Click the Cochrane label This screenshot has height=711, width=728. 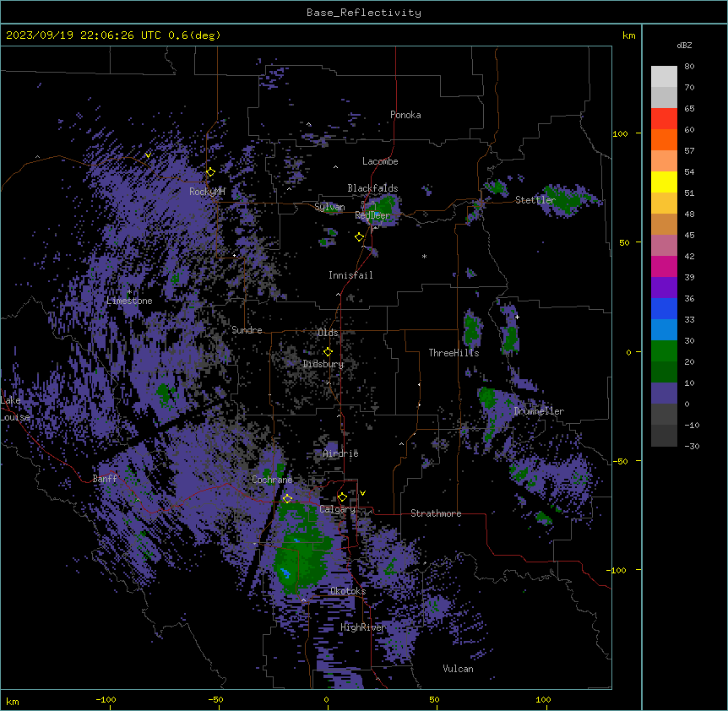[272, 480]
